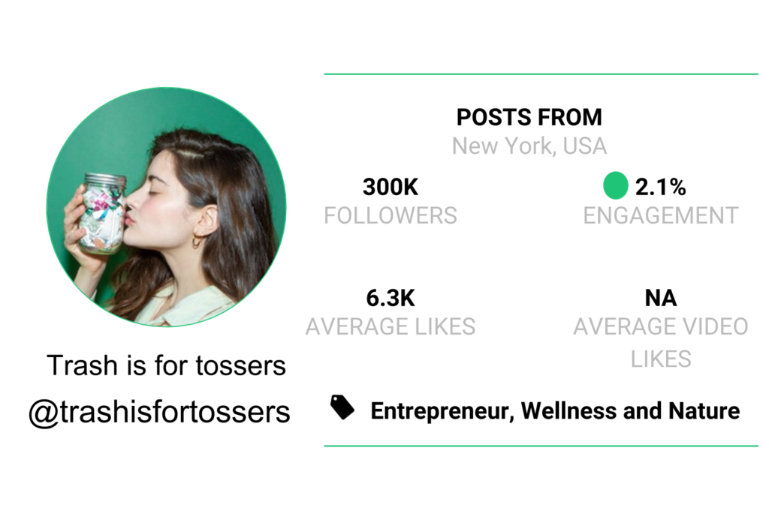769x532 pixels.
Task: Click the top green divider line
Action: [541, 74]
